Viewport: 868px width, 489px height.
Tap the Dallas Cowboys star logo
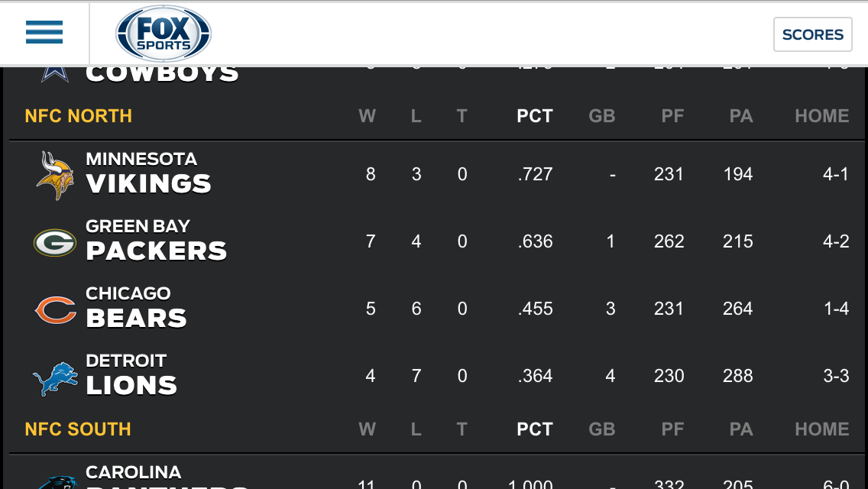(x=55, y=75)
